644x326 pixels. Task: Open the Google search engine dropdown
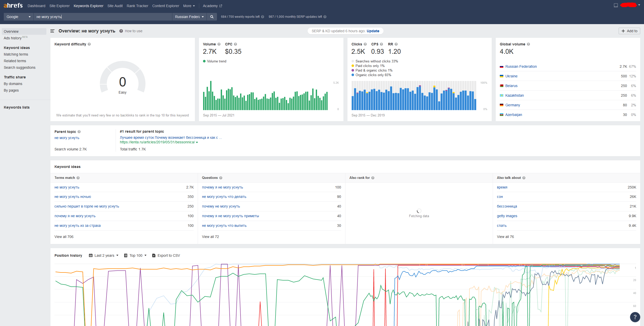pyautogui.click(x=19, y=17)
